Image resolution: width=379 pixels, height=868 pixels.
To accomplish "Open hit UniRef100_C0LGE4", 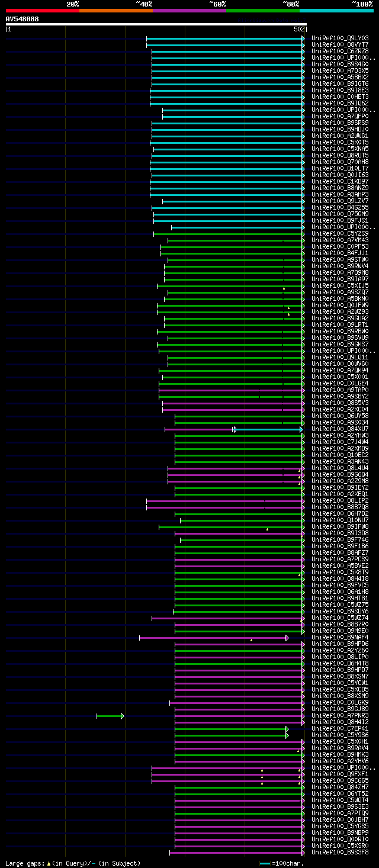I will point(340,383).
